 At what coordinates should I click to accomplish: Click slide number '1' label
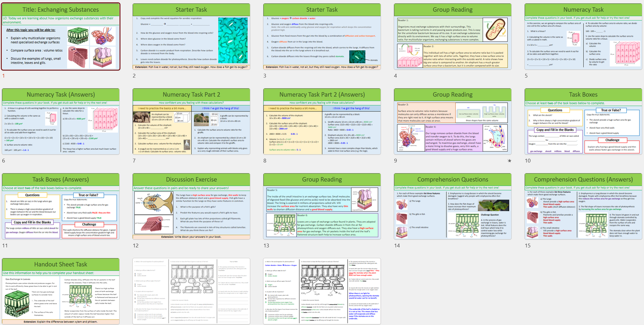coord(4,76)
